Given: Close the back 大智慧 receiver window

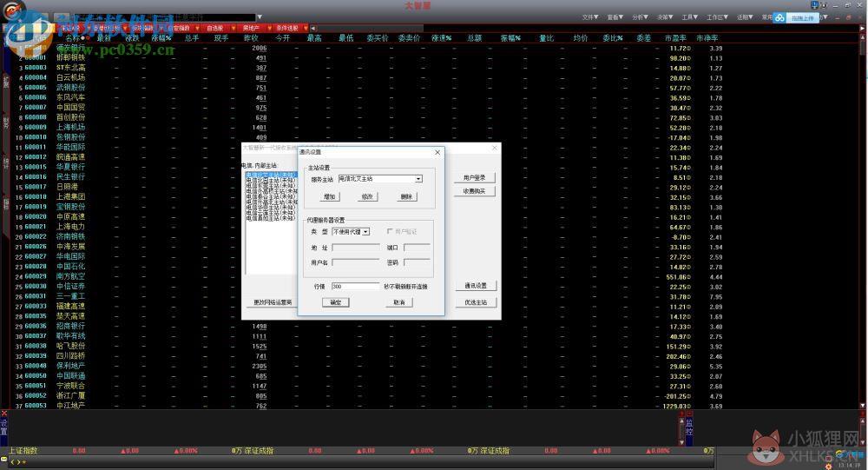Looking at the screenshot, I should click(x=495, y=148).
